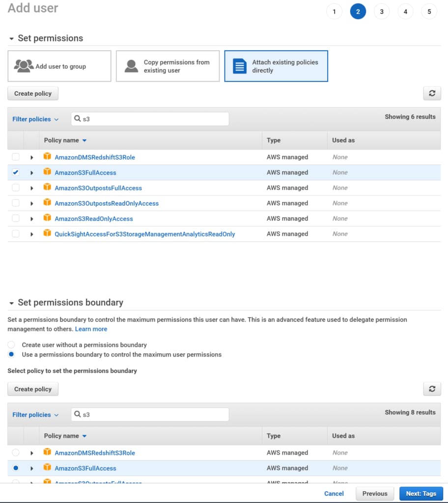Click the Previous button
This screenshot has height=503, width=448.
(x=375, y=493)
